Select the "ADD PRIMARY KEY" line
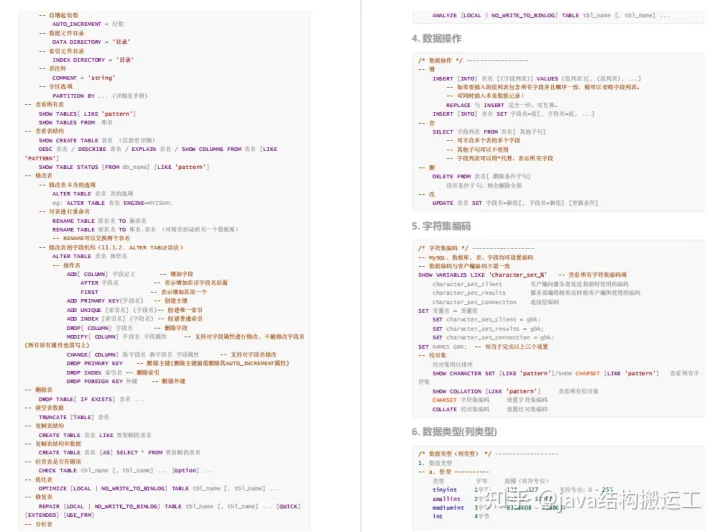Screen dimensions: 720x532 tap(127, 301)
